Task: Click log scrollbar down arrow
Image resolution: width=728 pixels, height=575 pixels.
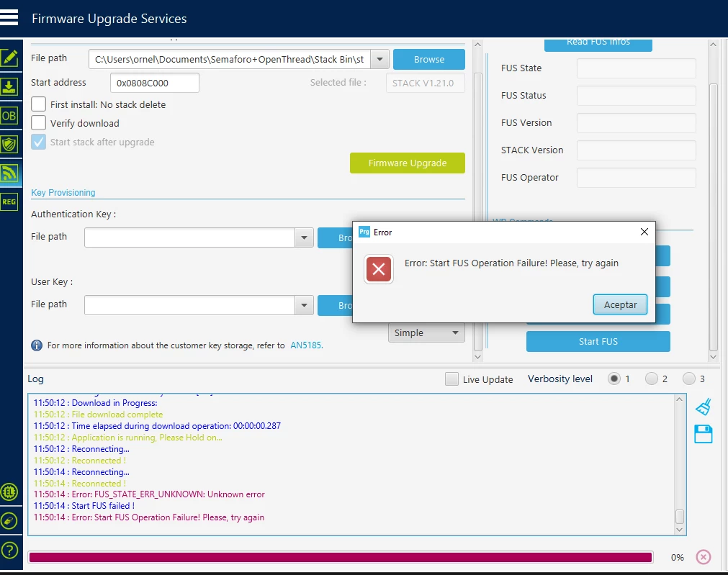Action: 679,530
